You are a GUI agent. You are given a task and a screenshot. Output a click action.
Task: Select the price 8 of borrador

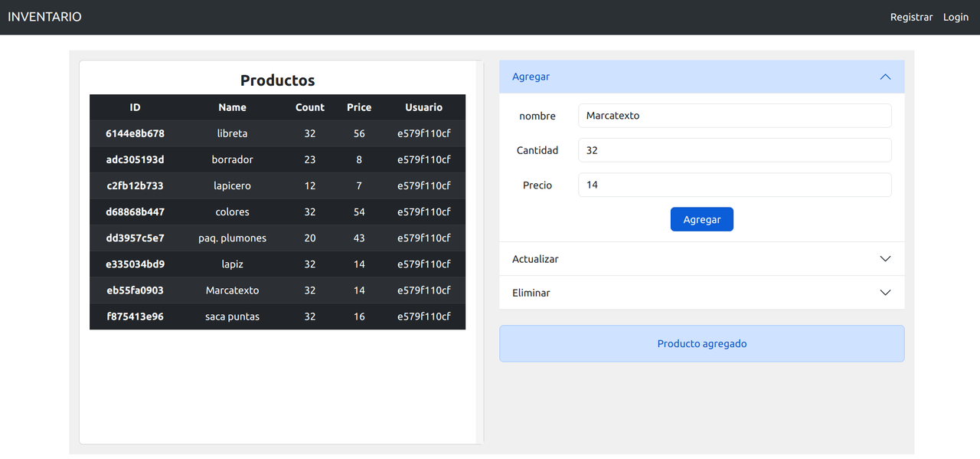coord(359,159)
